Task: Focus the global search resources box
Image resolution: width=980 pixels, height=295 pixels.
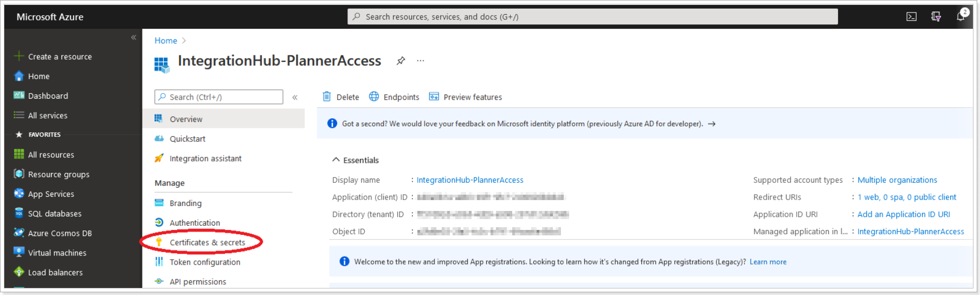Action: [x=592, y=17]
